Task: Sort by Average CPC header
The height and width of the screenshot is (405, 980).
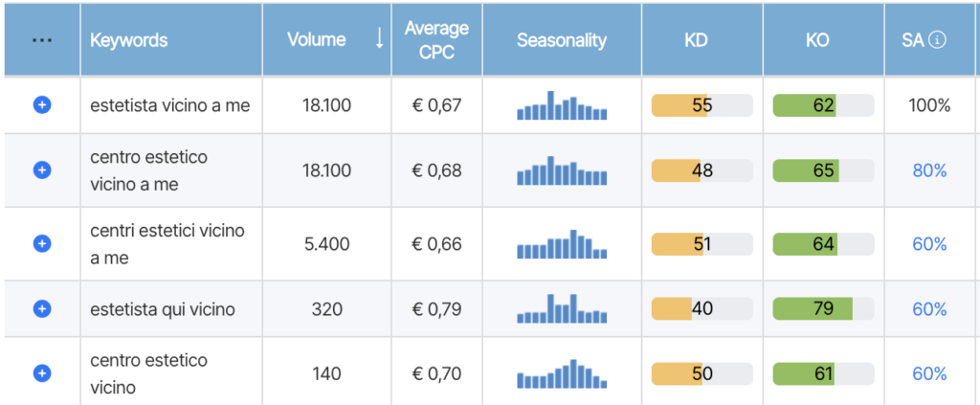Action: point(436,40)
